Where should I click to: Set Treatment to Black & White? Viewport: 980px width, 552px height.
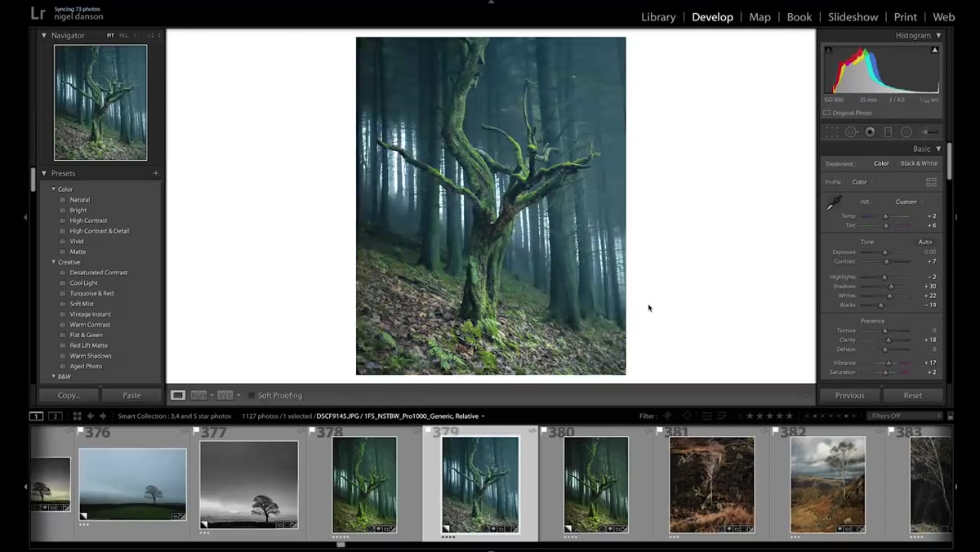[919, 163]
